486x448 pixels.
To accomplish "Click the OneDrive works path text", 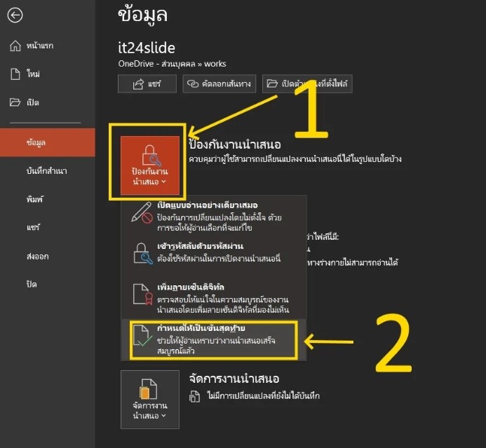I will click(172, 64).
